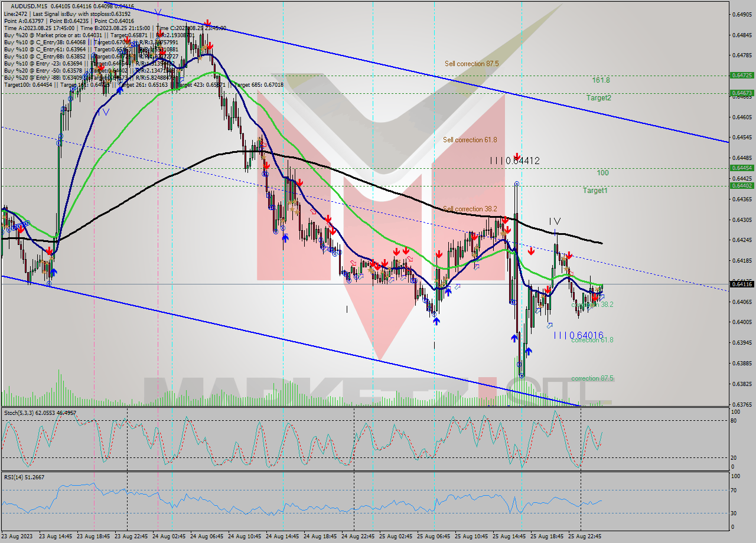Click the red sell arrow near the Sell correction 38.2 zone
The image size is (756, 543).
pos(507,220)
